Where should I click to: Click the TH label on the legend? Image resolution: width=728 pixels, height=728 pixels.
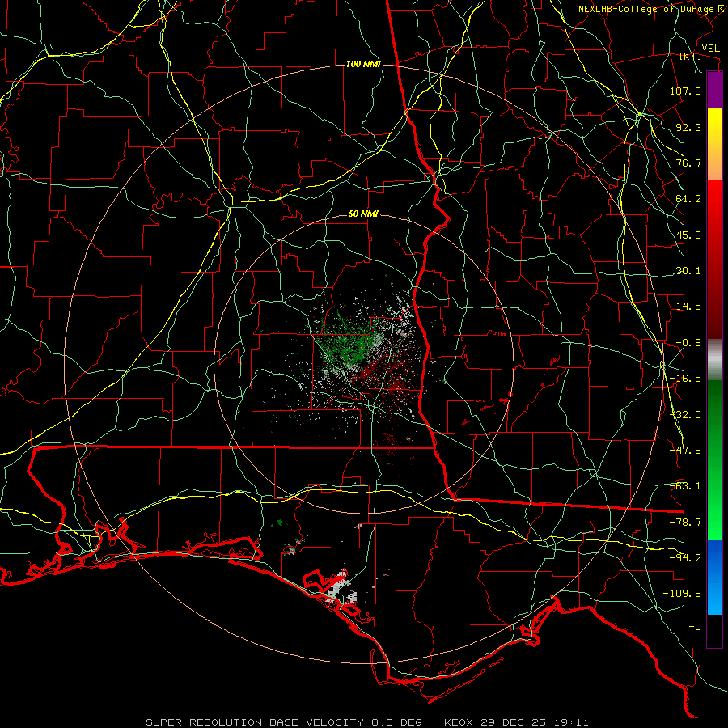pos(695,630)
